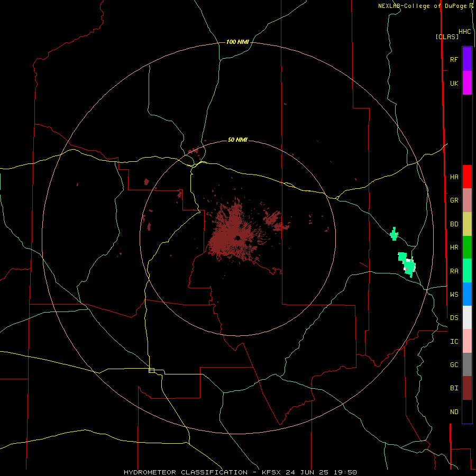Click the BD legend label
476x476 pixels.
454,224
